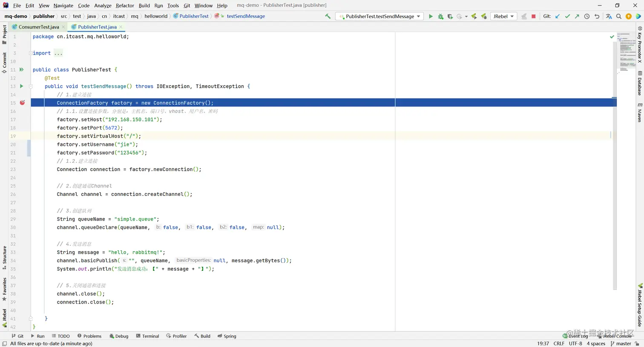Viewport: 644px width, 347px height.
Task: Collapse the testSendMessage method fold marker
Action: [31, 86]
